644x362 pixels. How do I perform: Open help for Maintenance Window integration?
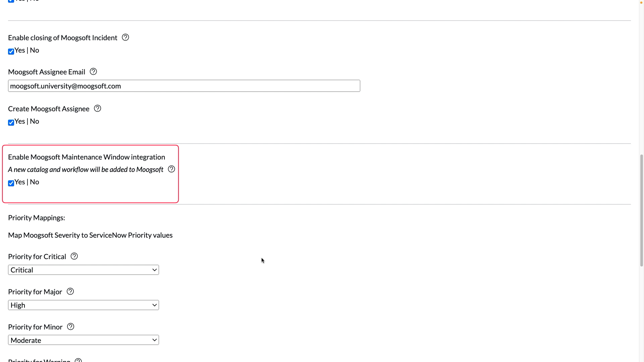(171, 169)
